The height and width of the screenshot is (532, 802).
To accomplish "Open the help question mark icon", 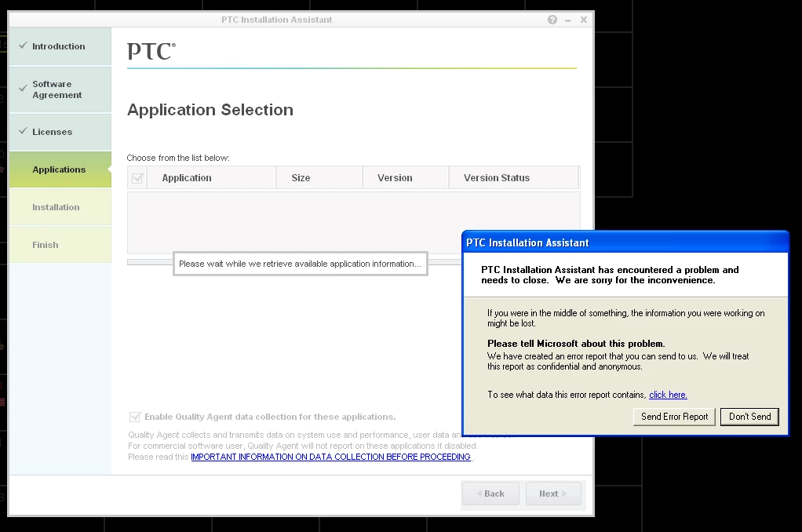I will pyautogui.click(x=552, y=20).
